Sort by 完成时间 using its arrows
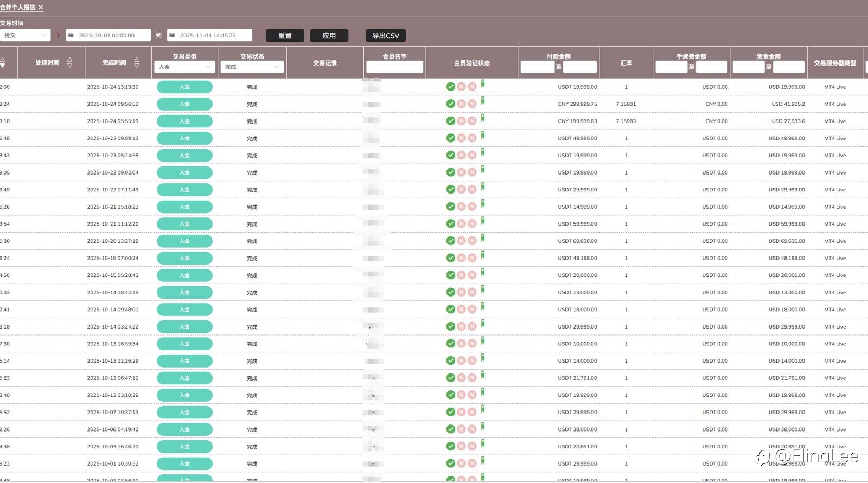This screenshot has height=483, width=868. point(136,62)
